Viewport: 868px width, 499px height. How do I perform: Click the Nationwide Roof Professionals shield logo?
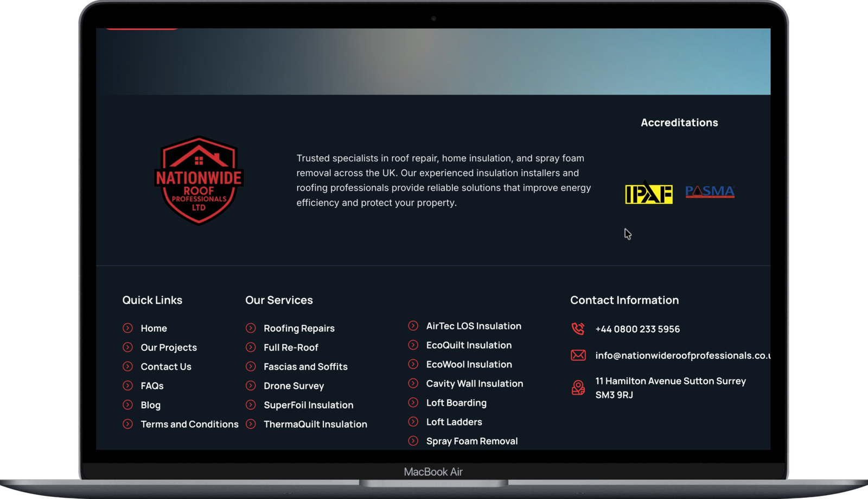click(x=199, y=180)
